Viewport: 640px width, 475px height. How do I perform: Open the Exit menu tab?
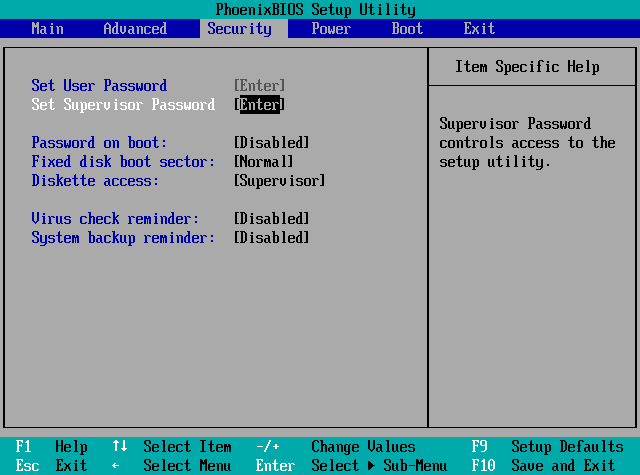pos(479,29)
